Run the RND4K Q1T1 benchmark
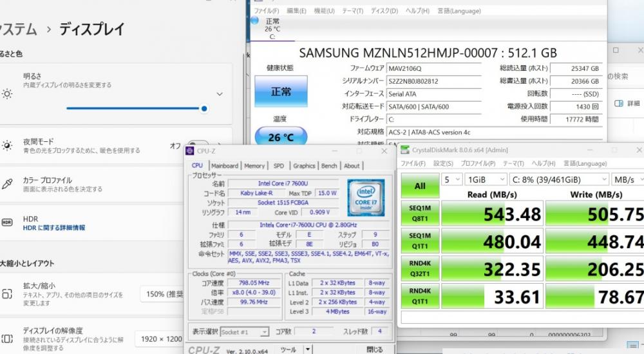This screenshot has width=644, height=354. click(x=420, y=296)
